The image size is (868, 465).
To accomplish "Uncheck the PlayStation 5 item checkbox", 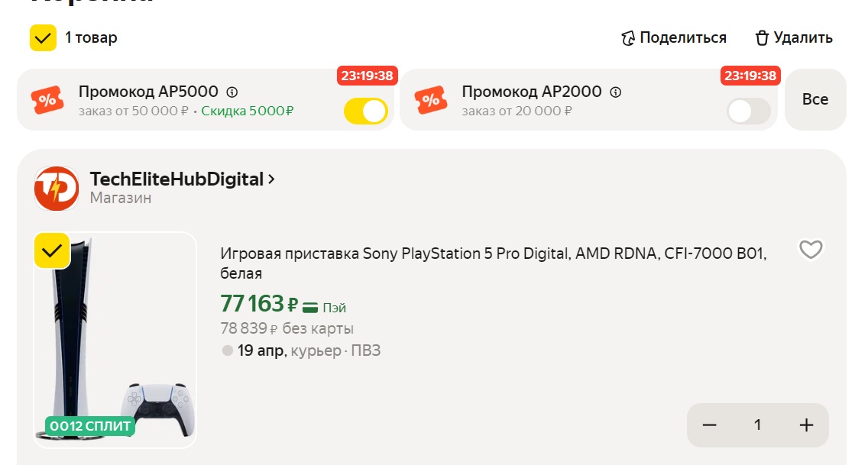I will point(52,250).
